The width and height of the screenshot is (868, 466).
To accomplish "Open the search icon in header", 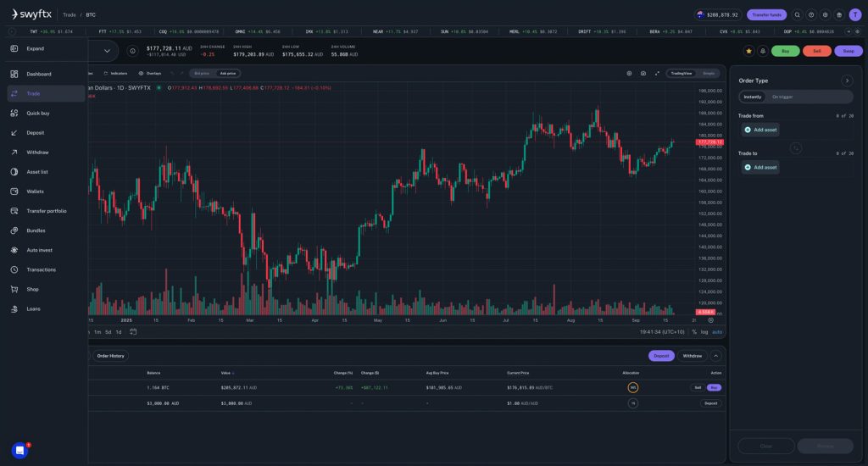I will pos(797,14).
